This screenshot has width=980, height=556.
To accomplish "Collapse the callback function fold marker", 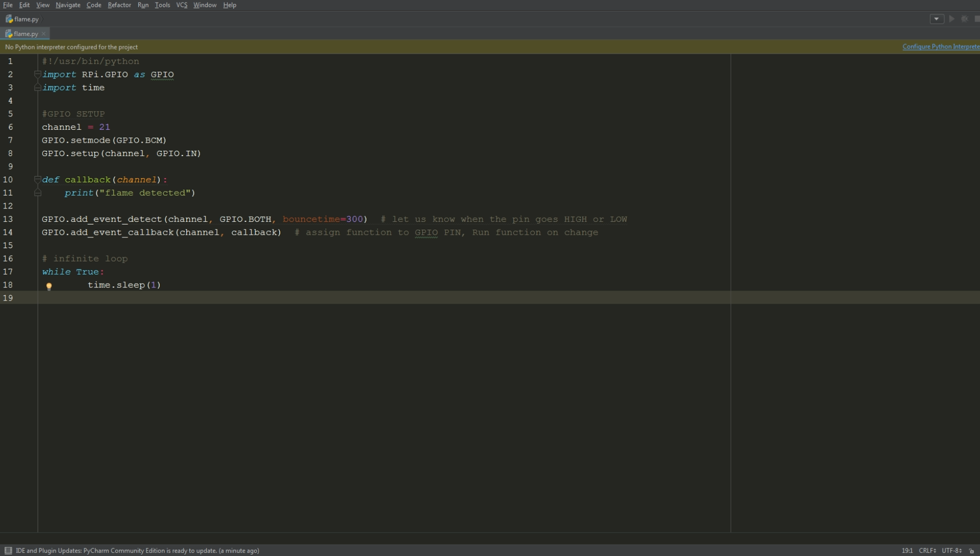I will click(38, 180).
